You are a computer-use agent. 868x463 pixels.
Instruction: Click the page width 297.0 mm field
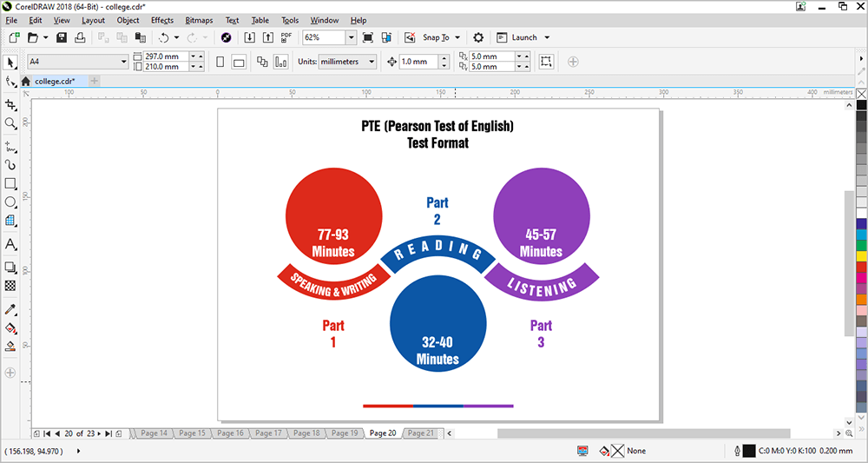click(x=166, y=56)
